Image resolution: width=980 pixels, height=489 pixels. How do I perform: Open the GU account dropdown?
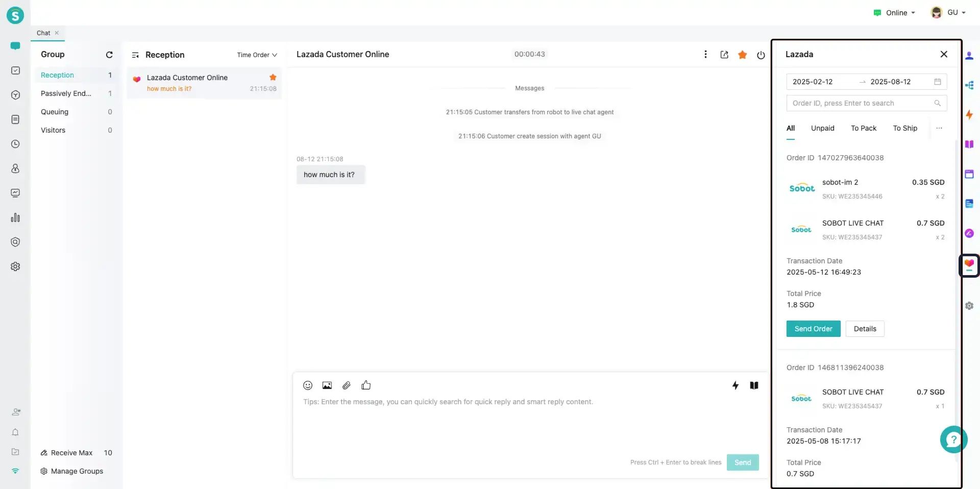(x=948, y=13)
